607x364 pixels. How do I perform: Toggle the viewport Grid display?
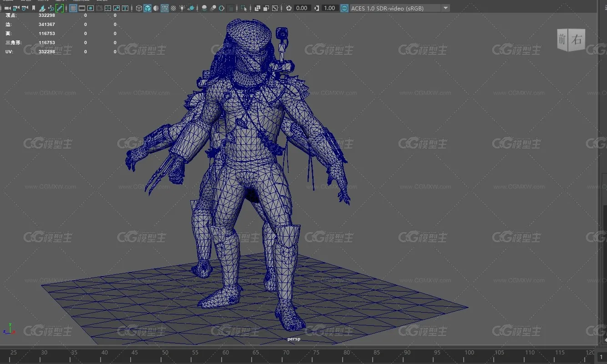[73, 8]
